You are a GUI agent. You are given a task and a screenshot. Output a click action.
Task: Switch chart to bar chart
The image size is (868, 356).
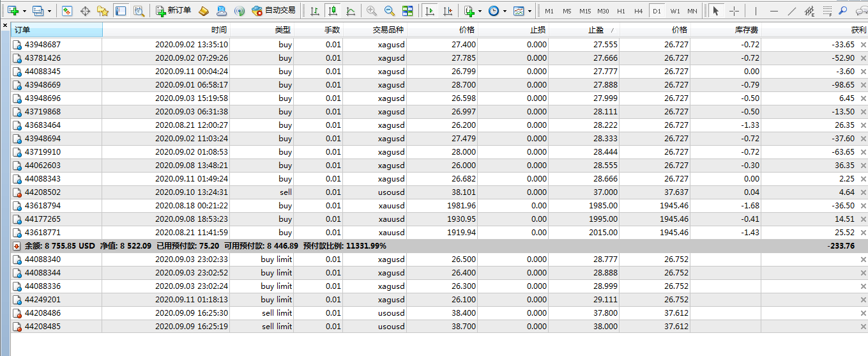click(x=315, y=11)
